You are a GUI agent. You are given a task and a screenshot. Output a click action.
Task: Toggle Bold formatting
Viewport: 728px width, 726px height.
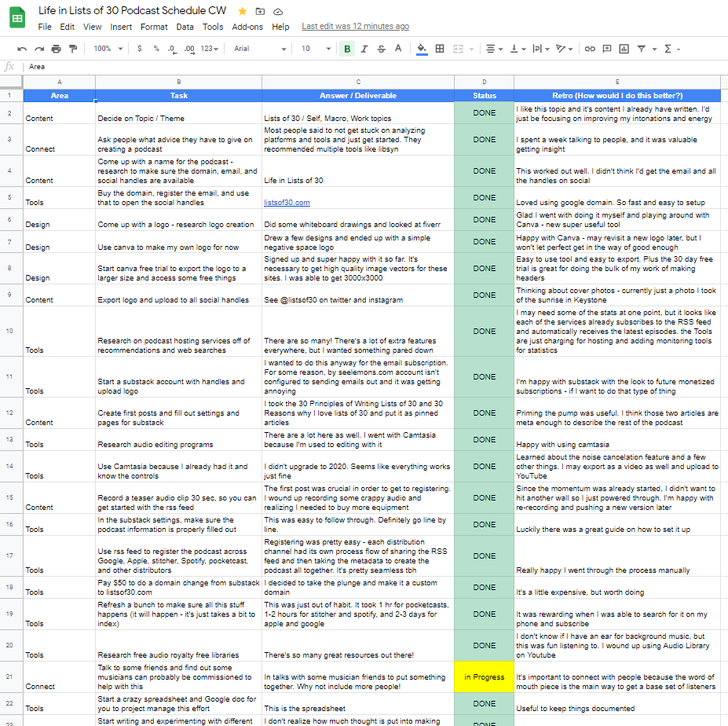tap(347, 49)
